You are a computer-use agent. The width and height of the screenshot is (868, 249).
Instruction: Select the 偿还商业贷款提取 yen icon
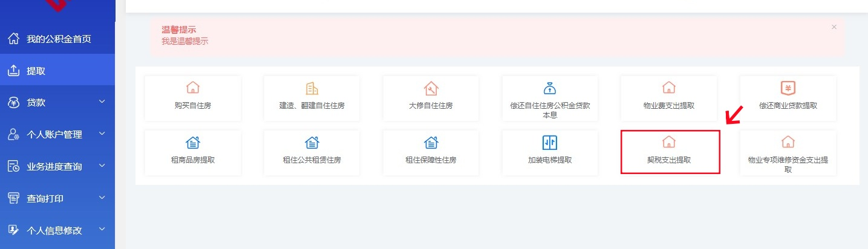point(788,88)
